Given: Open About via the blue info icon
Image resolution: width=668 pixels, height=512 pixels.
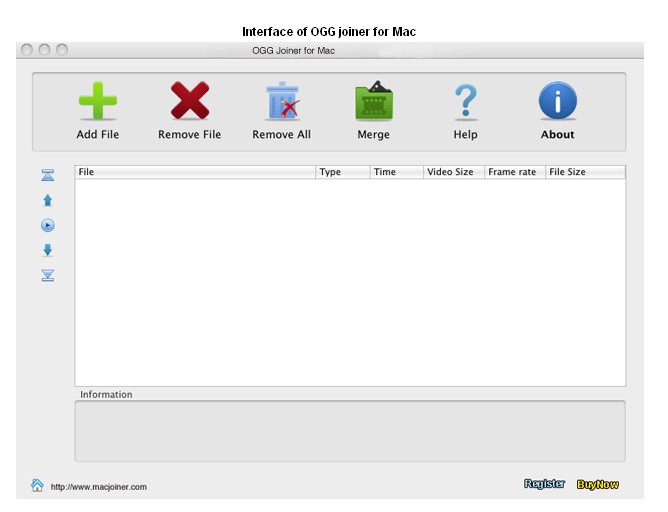Looking at the screenshot, I should click(558, 101).
